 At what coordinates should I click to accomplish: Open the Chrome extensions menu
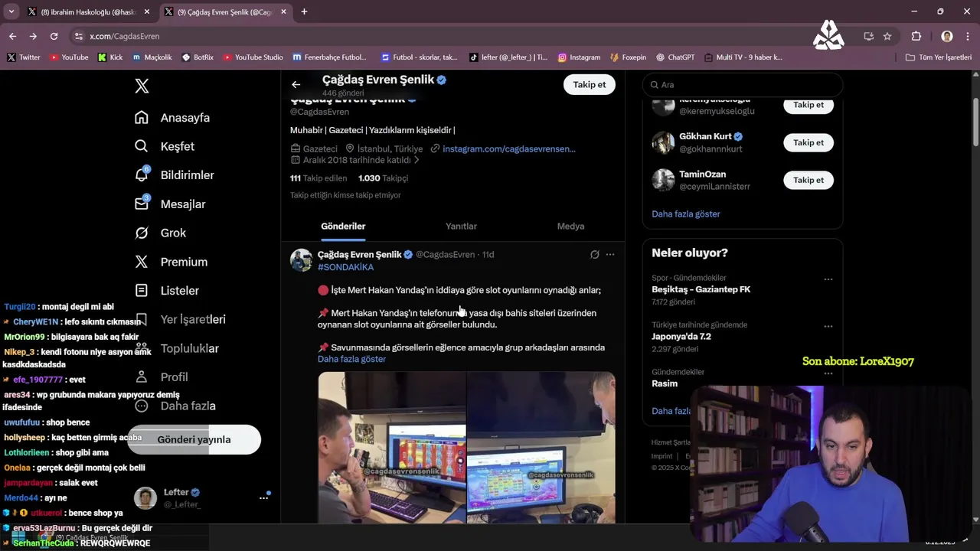(x=916, y=36)
